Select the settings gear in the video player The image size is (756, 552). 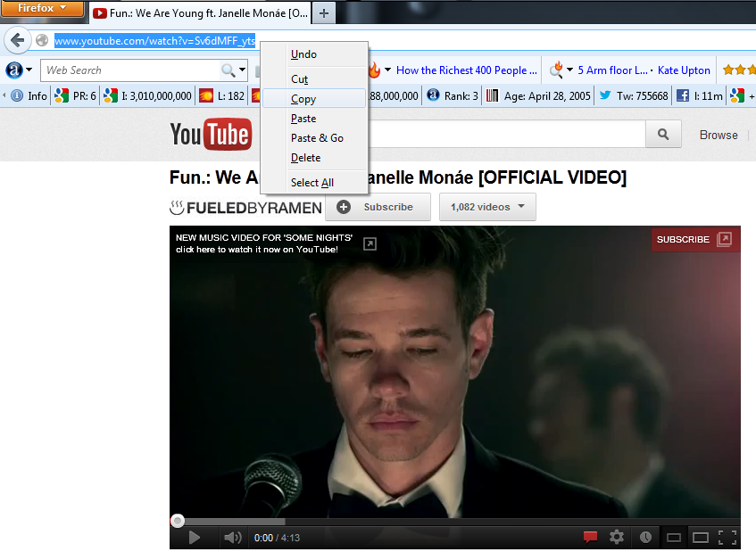tap(616, 537)
